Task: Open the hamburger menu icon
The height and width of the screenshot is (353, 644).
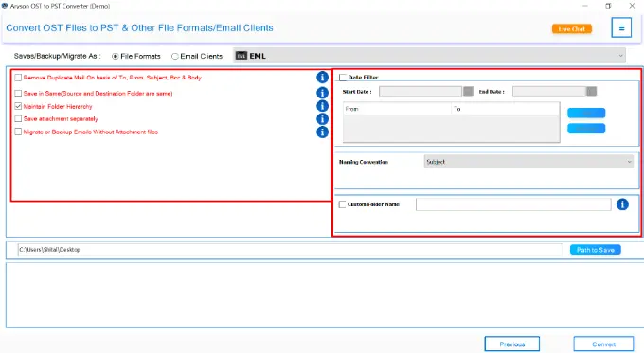Action: 621,27
